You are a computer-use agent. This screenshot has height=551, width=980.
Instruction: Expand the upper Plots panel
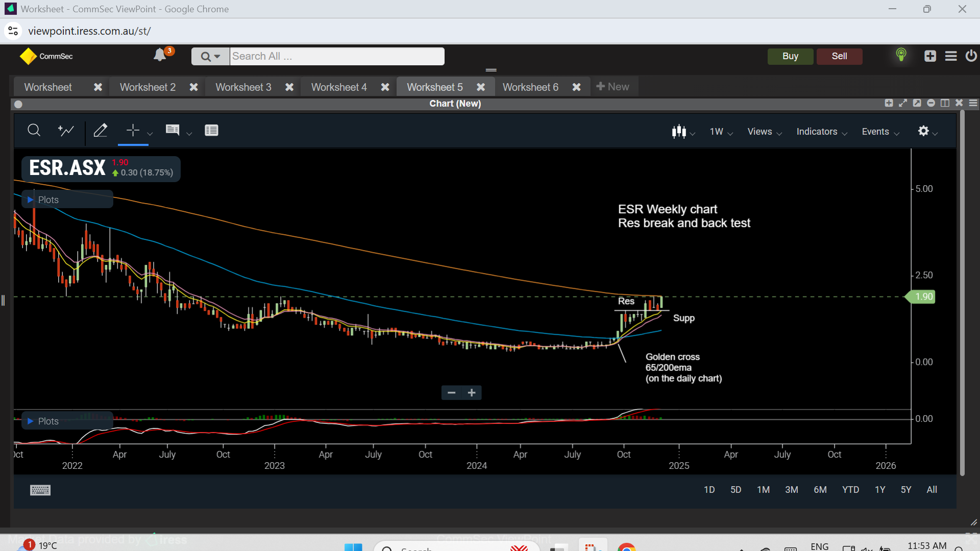(x=67, y=199)
